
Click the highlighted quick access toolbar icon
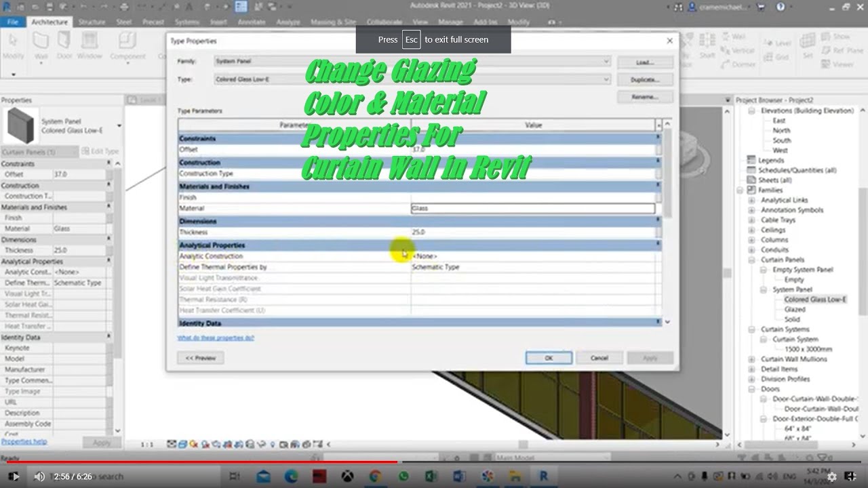tap(241, 7)
